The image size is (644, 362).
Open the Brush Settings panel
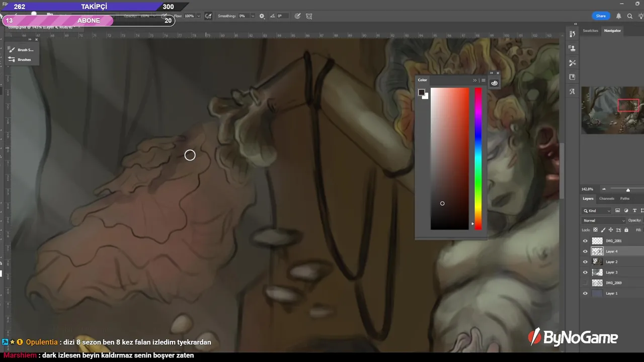(x=21, y=50)
